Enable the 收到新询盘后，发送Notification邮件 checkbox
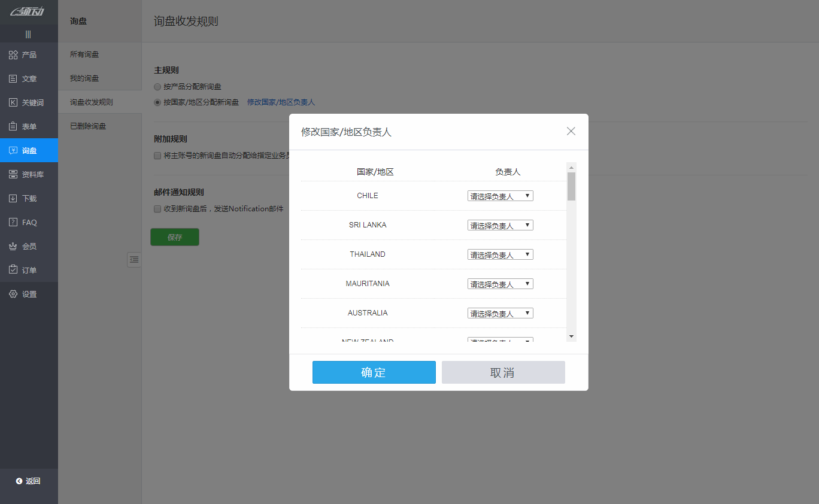The image size is (819, 504). click(157, 208)
